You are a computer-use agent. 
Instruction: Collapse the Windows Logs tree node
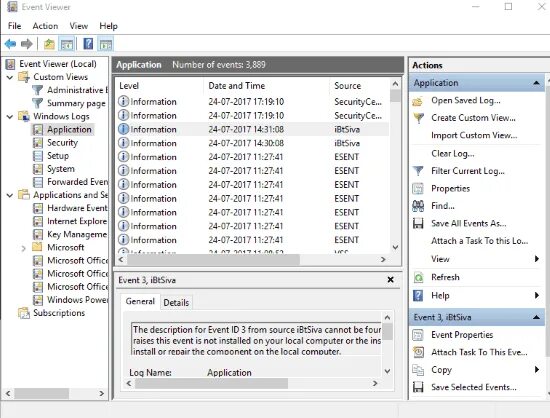click(10, 116)
